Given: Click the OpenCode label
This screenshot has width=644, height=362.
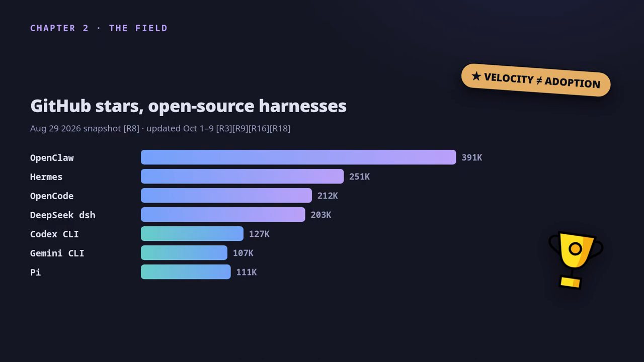Looking at the screenshot, I should 52,196.
